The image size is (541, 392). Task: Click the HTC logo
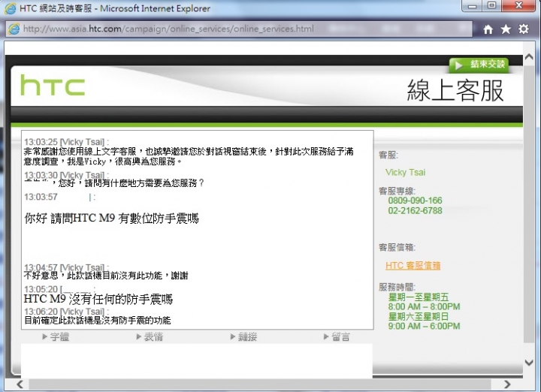pos(53,85)
